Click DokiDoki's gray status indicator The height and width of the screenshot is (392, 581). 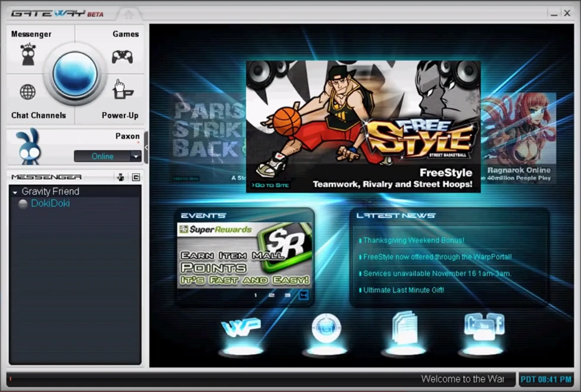23,203
